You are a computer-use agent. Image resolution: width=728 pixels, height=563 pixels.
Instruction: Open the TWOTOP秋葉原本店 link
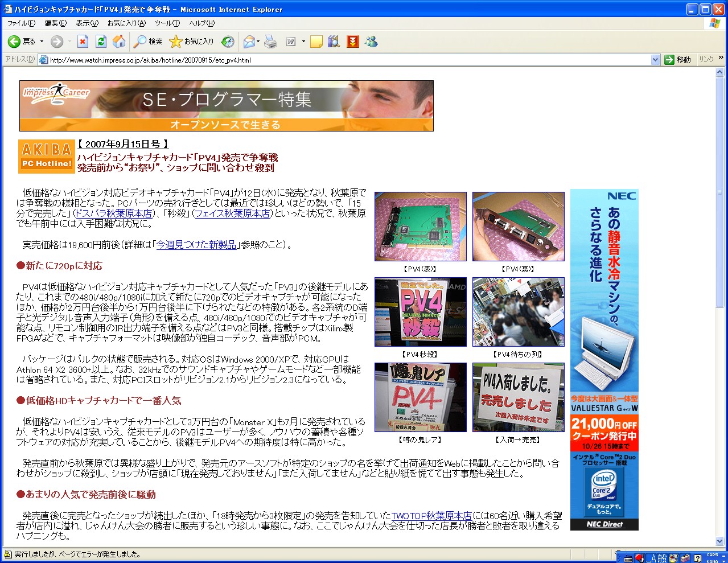pos(431,516)
